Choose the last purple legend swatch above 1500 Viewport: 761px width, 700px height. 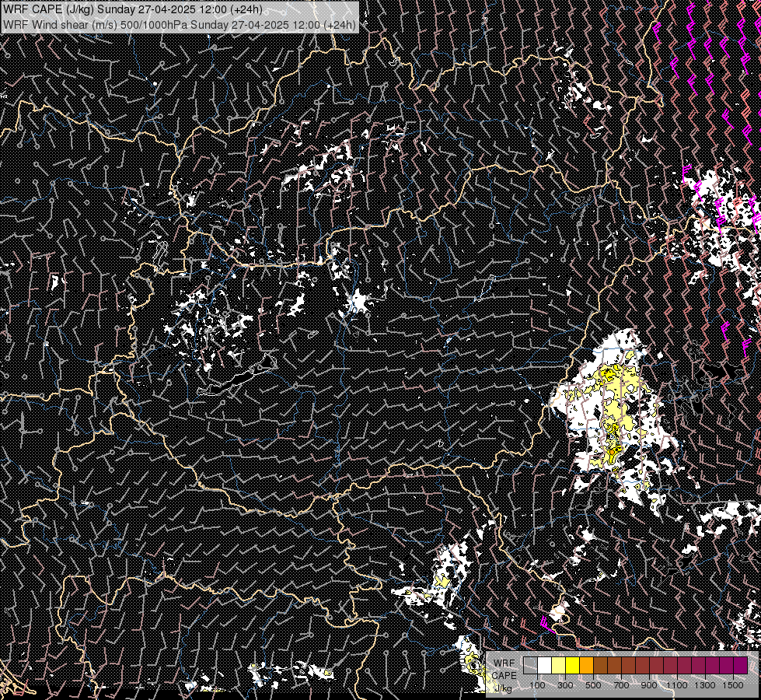tap(740, 665)
